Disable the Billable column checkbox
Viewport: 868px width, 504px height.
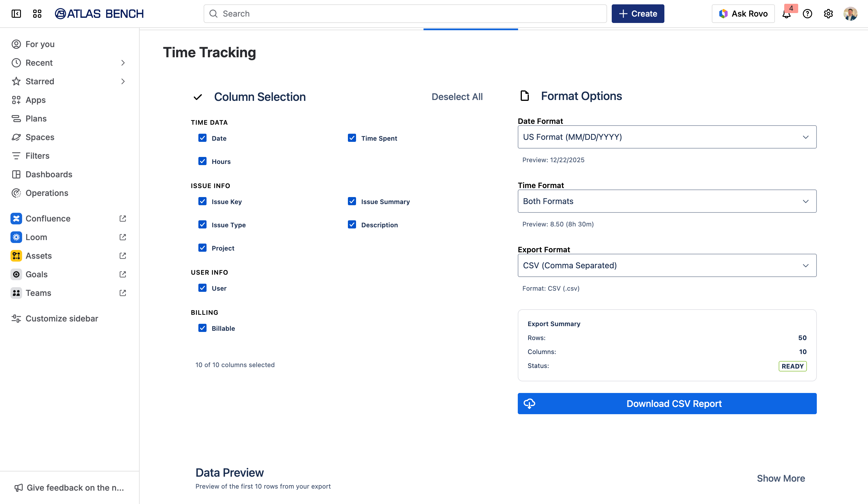pos(202,328)
